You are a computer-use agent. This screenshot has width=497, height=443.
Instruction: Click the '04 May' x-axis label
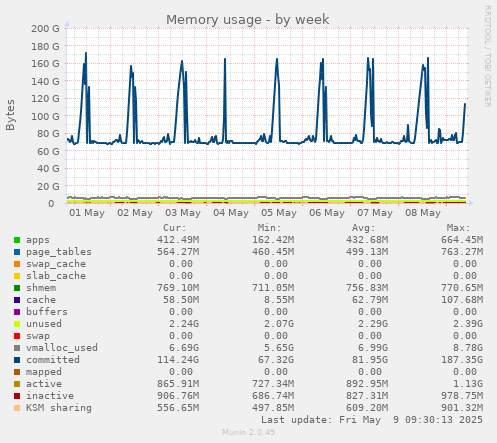(x=231, y=213)
